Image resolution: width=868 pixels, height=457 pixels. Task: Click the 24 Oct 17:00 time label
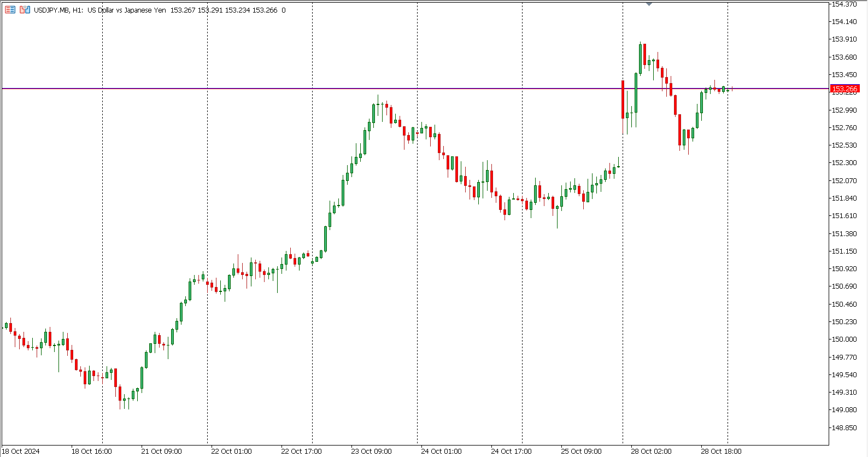pyautogui.click(x=512, y=451)
